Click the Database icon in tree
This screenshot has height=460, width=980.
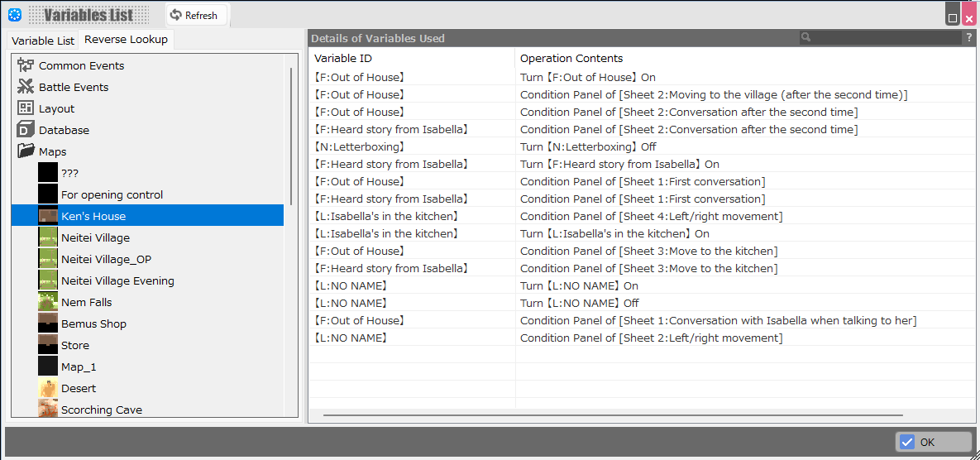coord(26,130)
